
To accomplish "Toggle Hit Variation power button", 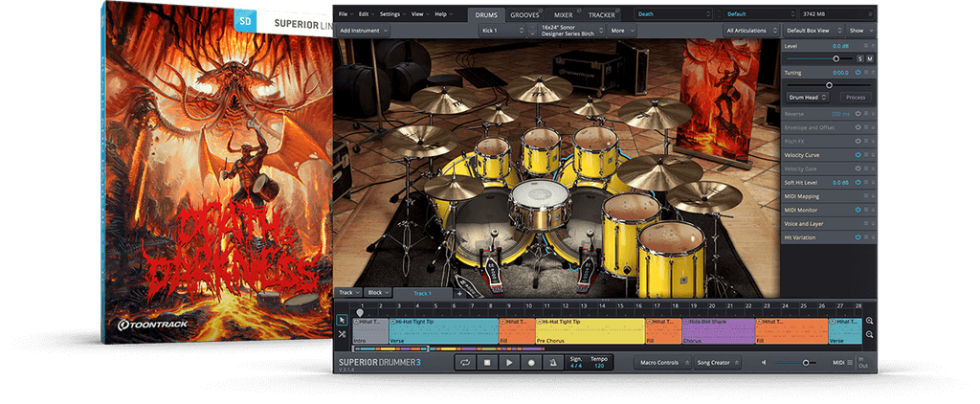I will (858, 237).
